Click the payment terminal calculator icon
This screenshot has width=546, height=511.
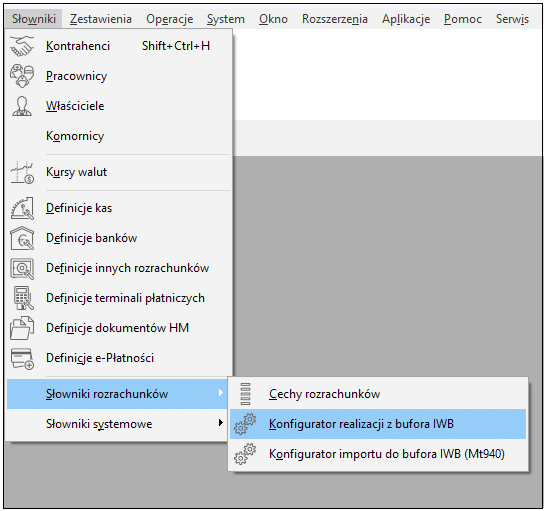(x=23, y=298)
